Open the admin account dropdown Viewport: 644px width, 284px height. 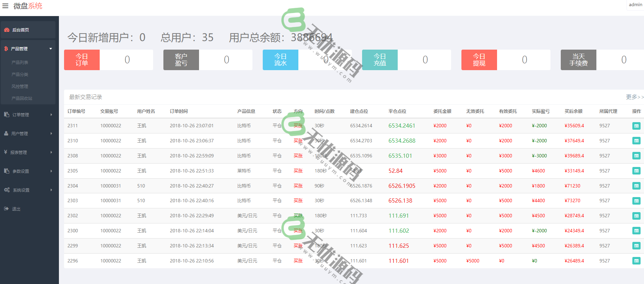click(635, 5)
